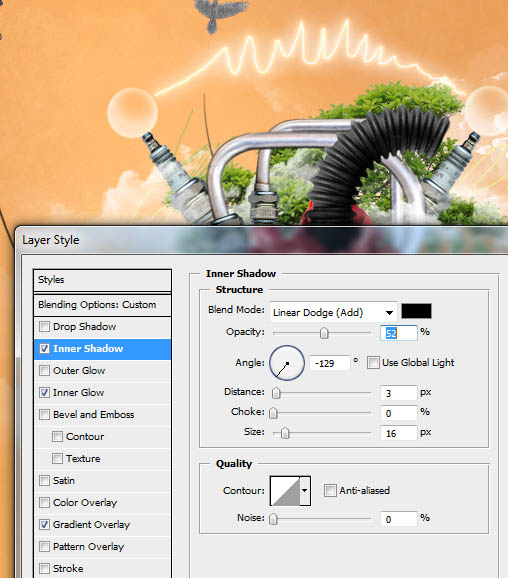Image resolution: width=508 pixels, height=578 pixels.
Task: Click the Opacity slider handle
Action: click(x=324, y=333)
